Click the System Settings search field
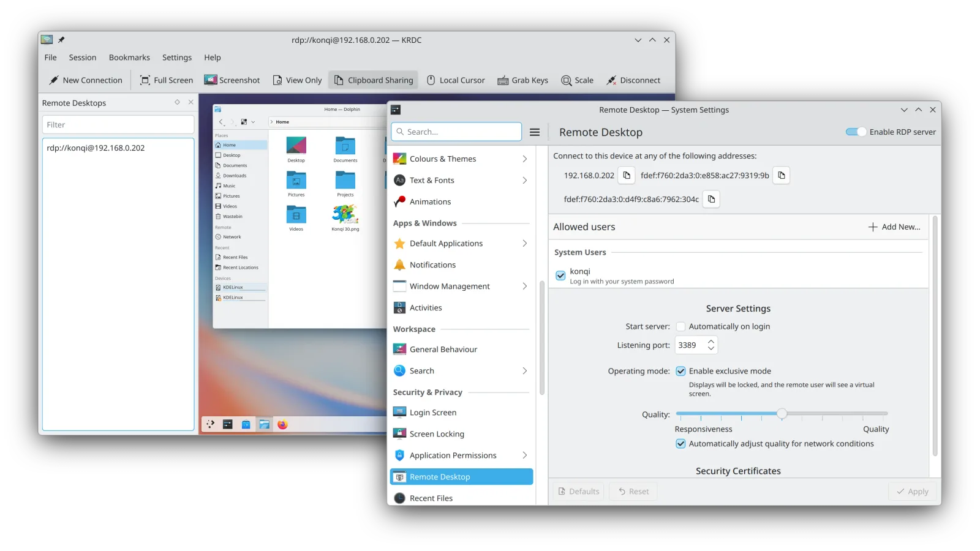 456,132
